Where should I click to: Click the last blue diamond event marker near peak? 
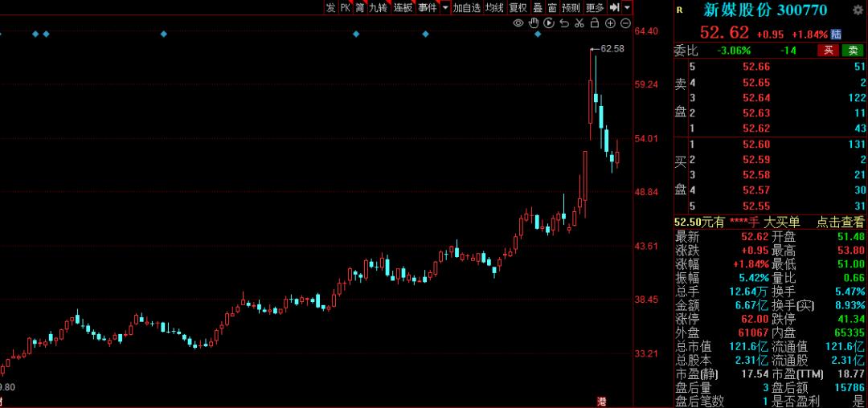point(538,35)
